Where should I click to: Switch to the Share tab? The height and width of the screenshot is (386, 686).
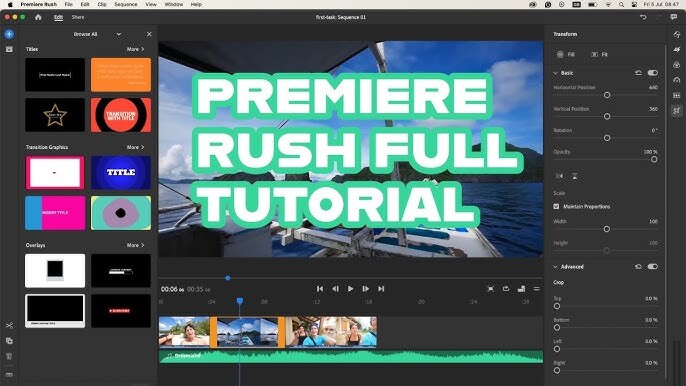click(78, 17)
